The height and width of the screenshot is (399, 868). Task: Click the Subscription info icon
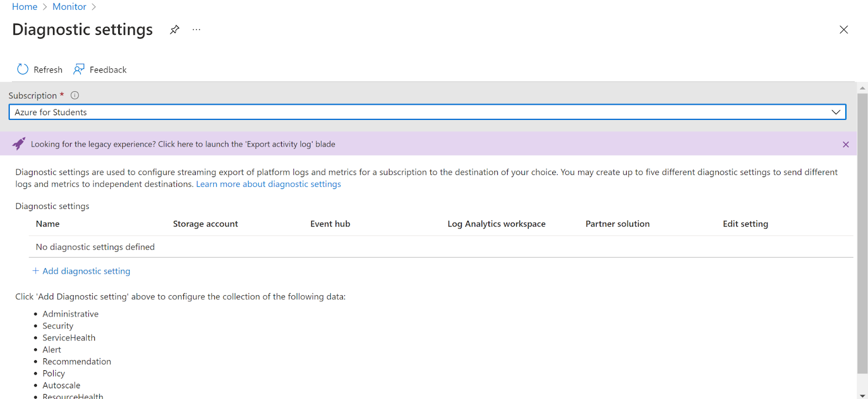(x=75, y=96)
